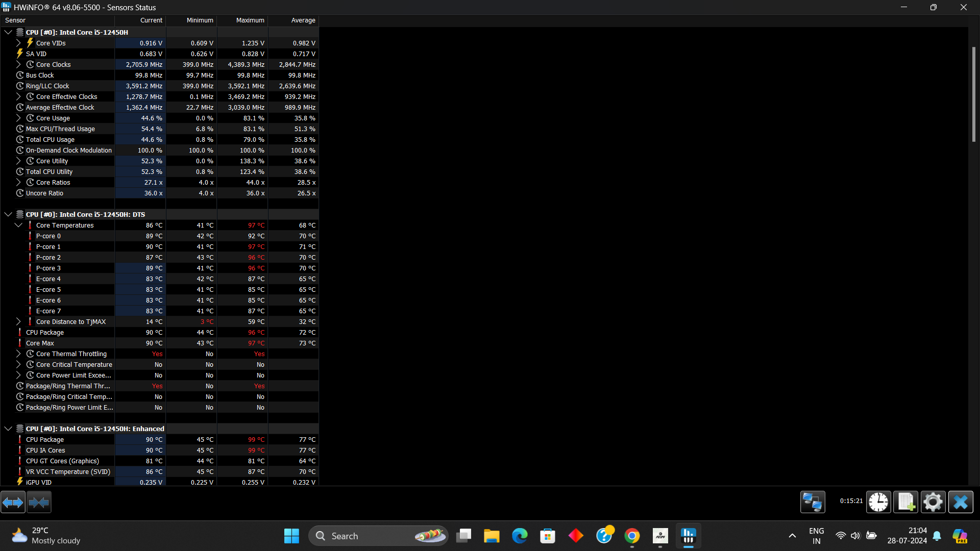Open Task View from taskbar
Image resolution: width=980 pixels, height=551 pixels.
pyautogui.click(x=463, y=536)
